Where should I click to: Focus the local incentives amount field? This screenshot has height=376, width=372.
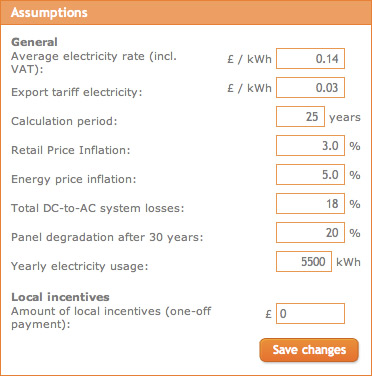(x=310, y=314)
